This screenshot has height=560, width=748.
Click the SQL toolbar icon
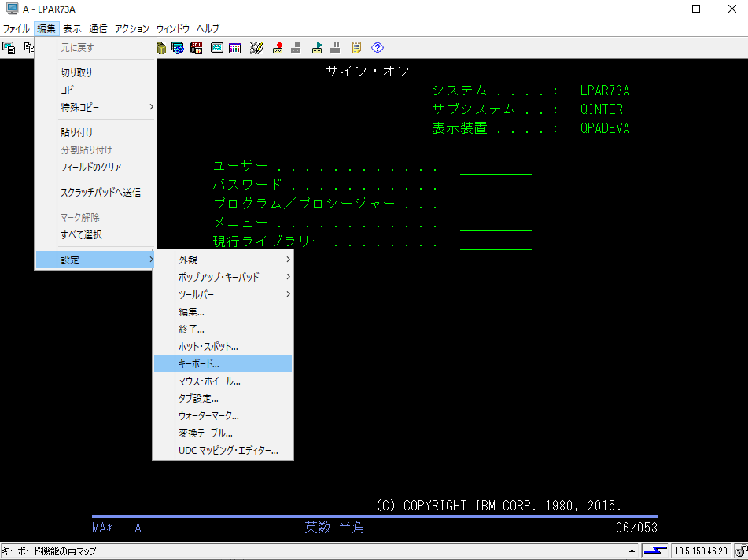coord(196,48)
